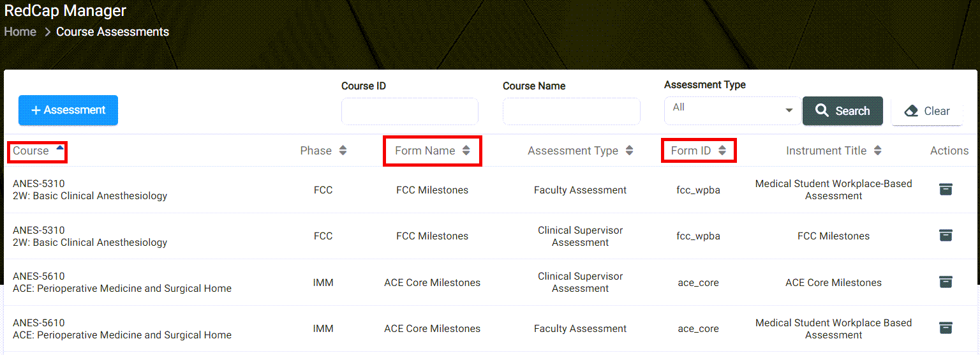Add a new Assessment

(x=68, y=110)
